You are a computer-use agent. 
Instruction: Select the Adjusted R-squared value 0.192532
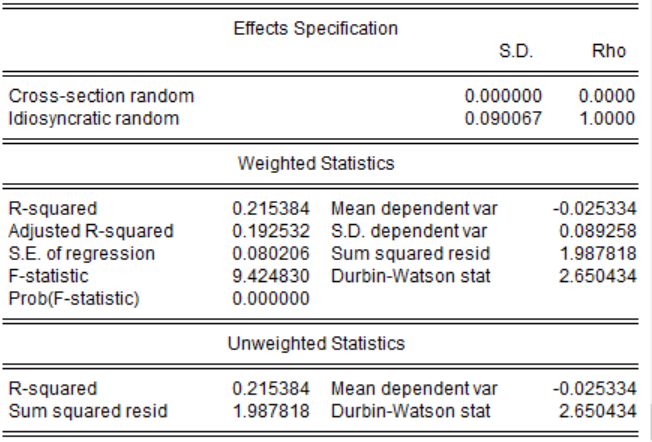click(x=271, y=231)
